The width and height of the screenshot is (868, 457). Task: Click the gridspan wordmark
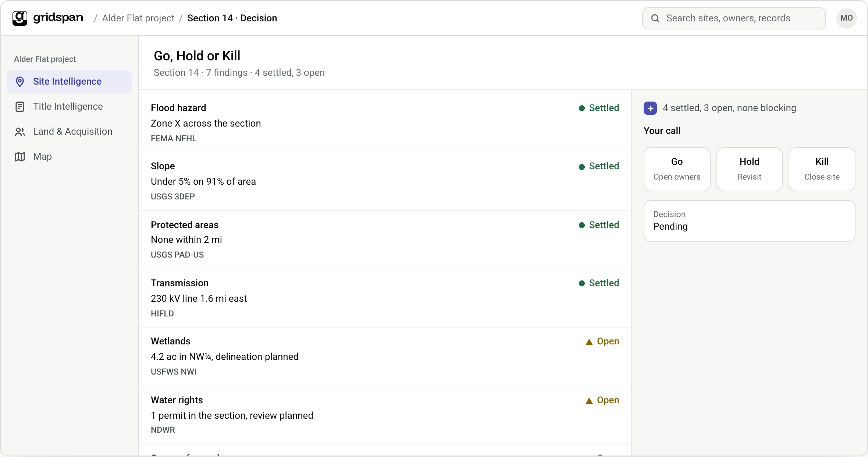pyautogui.click(x=58, y=18)
